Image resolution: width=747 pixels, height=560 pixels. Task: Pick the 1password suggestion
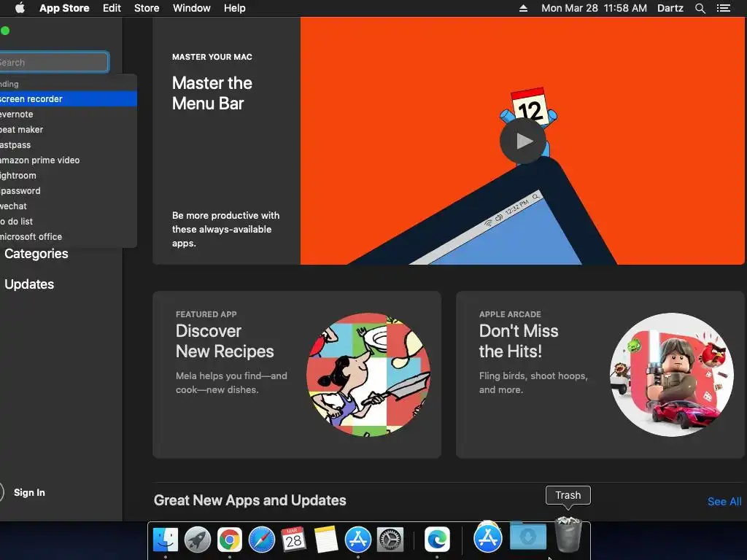[68, 190]
